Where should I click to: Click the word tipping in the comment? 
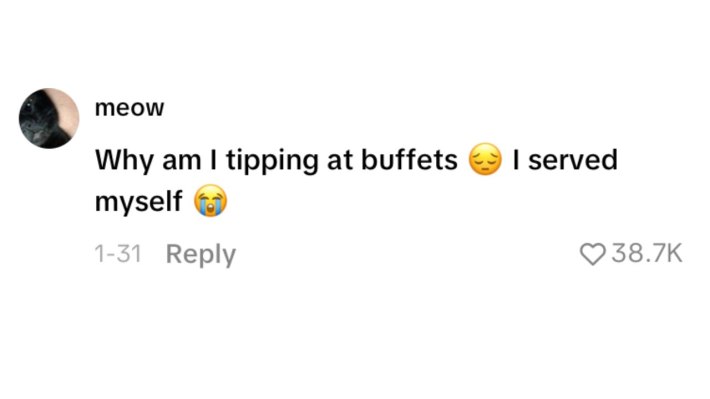(272, 161)
